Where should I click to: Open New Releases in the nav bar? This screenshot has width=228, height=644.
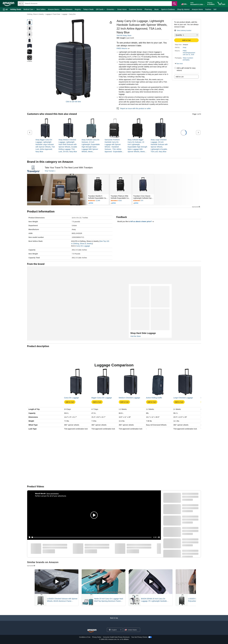(x=67, y=9)
